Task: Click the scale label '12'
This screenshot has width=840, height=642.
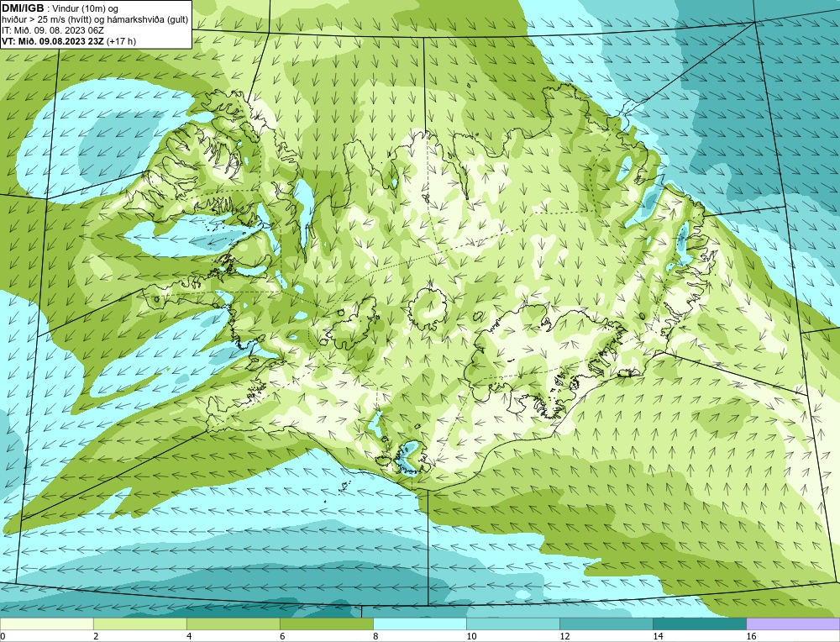Action: pyautogui.click(x=564, y=636)
